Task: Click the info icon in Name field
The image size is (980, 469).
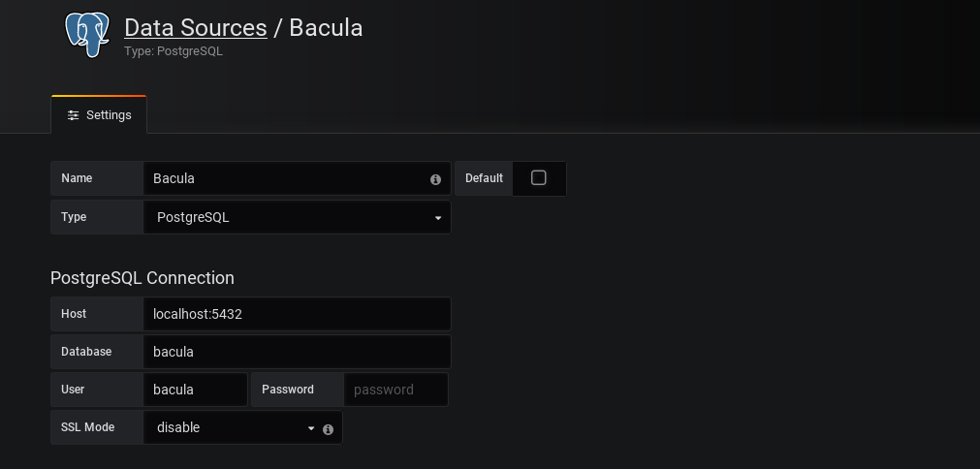Action: click(x=435, y=179)
